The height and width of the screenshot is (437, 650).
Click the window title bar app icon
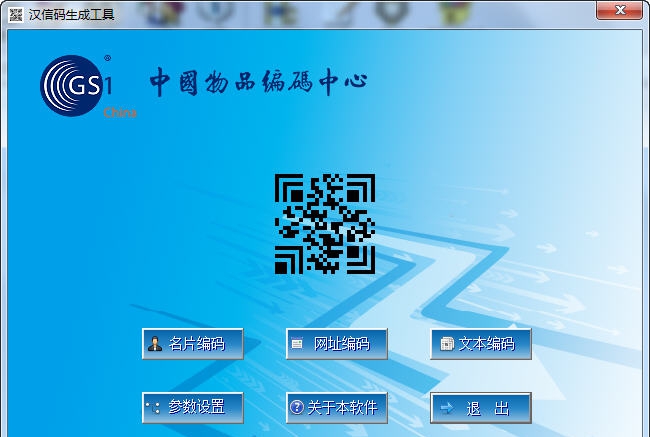16,15
